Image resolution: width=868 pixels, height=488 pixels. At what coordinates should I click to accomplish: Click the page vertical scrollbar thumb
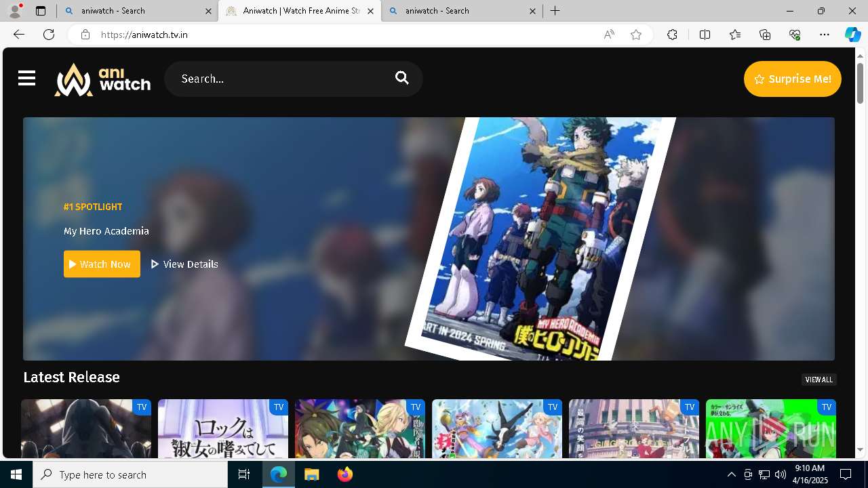pyautogui.click(x=860, y=83)
